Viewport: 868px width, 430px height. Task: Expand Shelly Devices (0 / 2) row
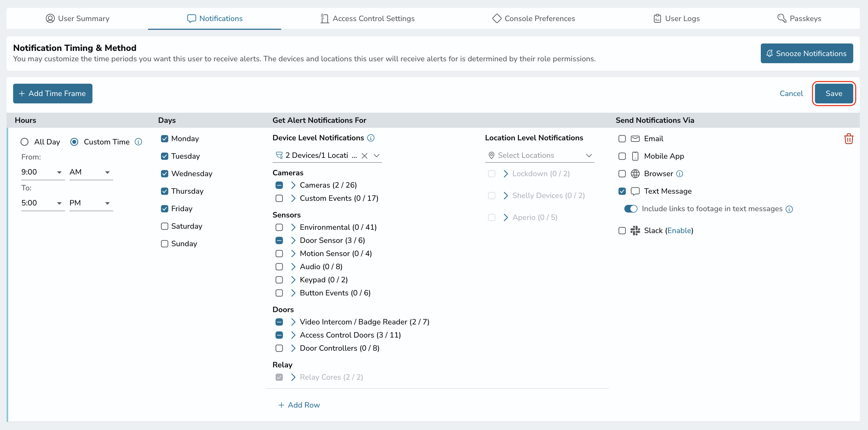(505, 196)
